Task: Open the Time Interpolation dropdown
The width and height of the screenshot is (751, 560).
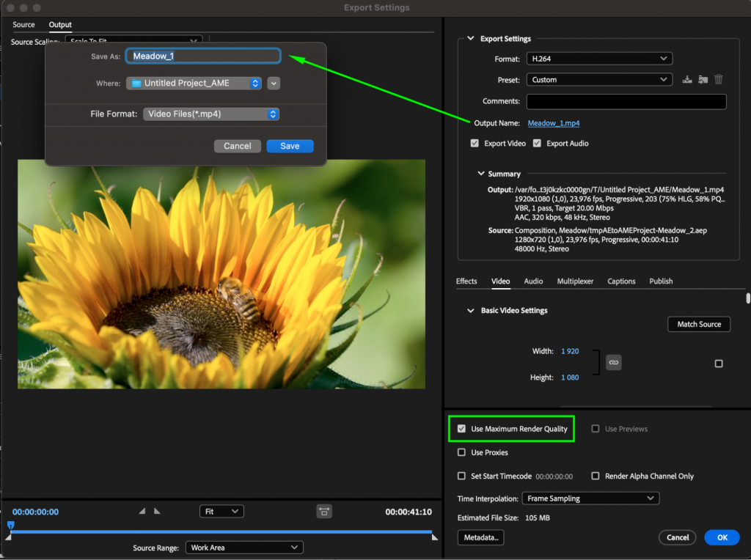Action: click(x=590, y=498)
